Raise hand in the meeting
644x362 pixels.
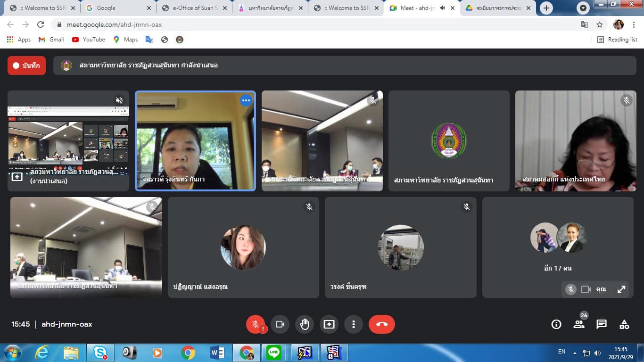pyautogui.click(x=305, y=324)
